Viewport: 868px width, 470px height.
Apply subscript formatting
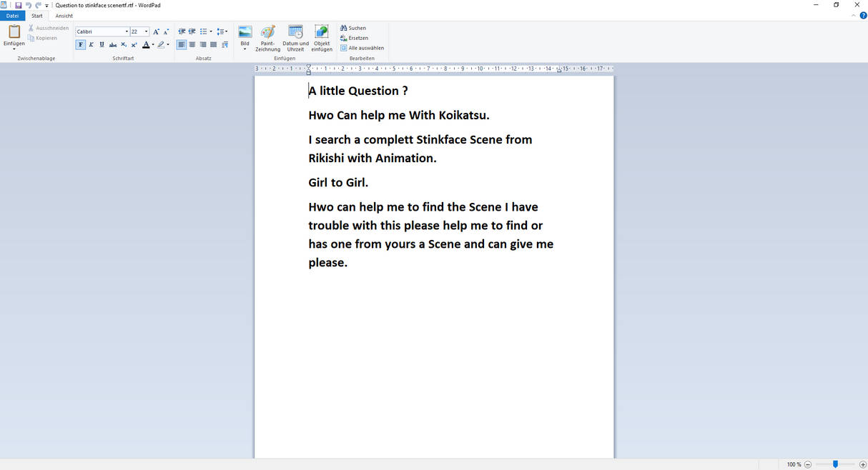tap(123, 44)
